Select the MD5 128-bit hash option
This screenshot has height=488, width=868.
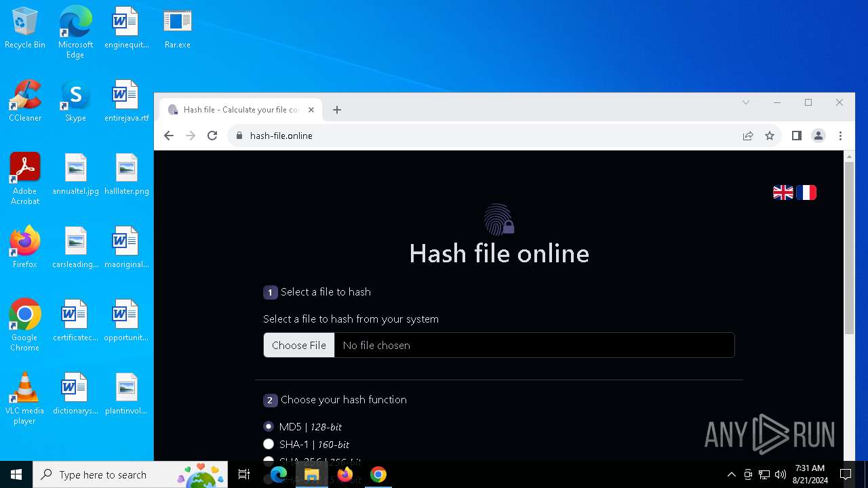(x=269, y=427)
